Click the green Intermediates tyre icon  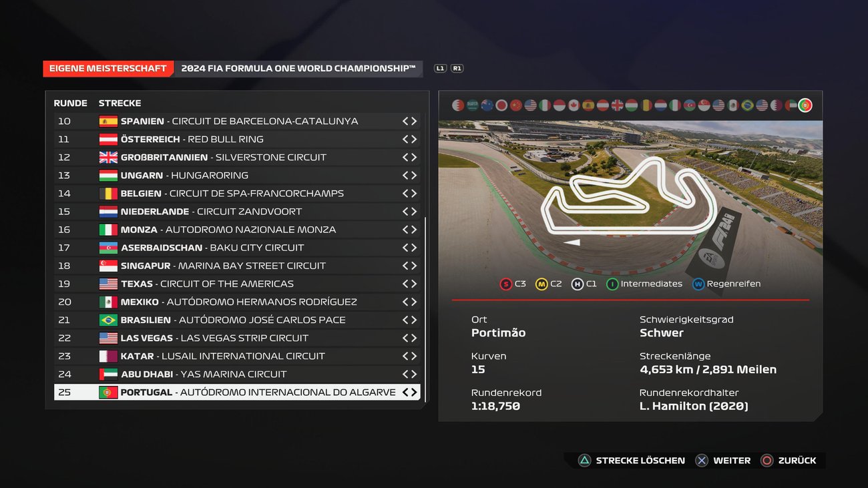(612, 284)
